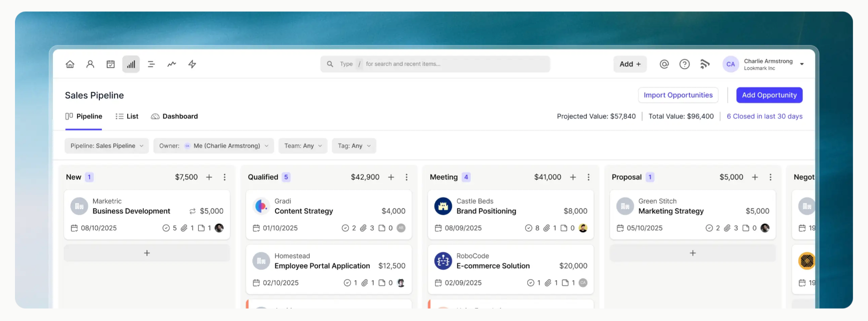This screenshot has height=321, width=868.
Task: Open the Add + menu button
Action: pos(630,64)
